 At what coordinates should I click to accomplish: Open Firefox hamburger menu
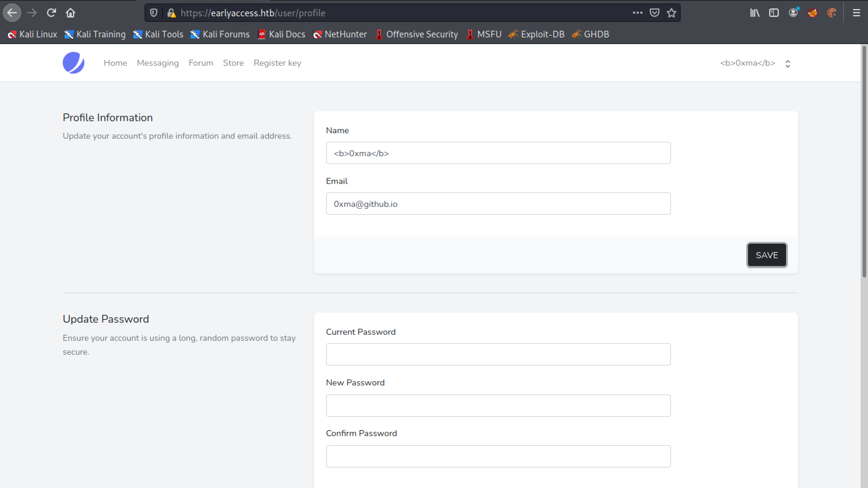coord(856,13)
